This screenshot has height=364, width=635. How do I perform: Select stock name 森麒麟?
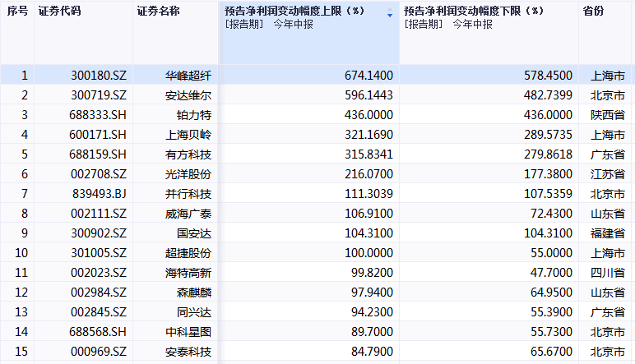pos(194,292)
